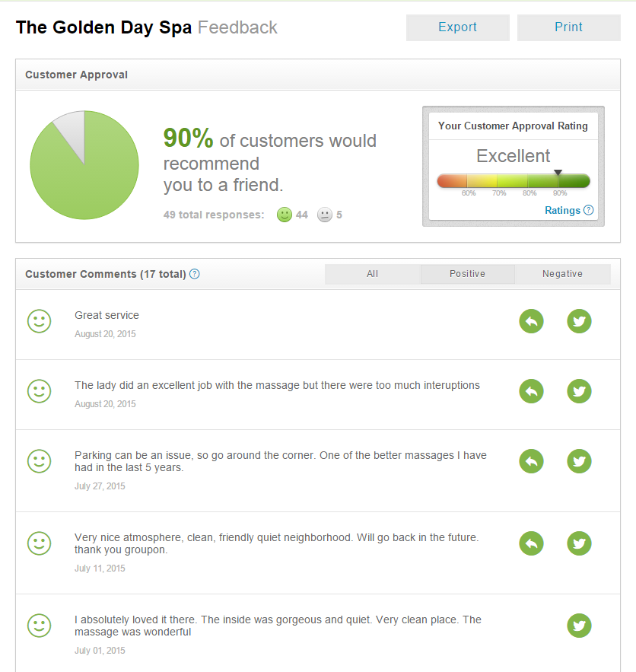Reply to the massage interruptions comment
The image size is (636, 672).
[531, 391]
